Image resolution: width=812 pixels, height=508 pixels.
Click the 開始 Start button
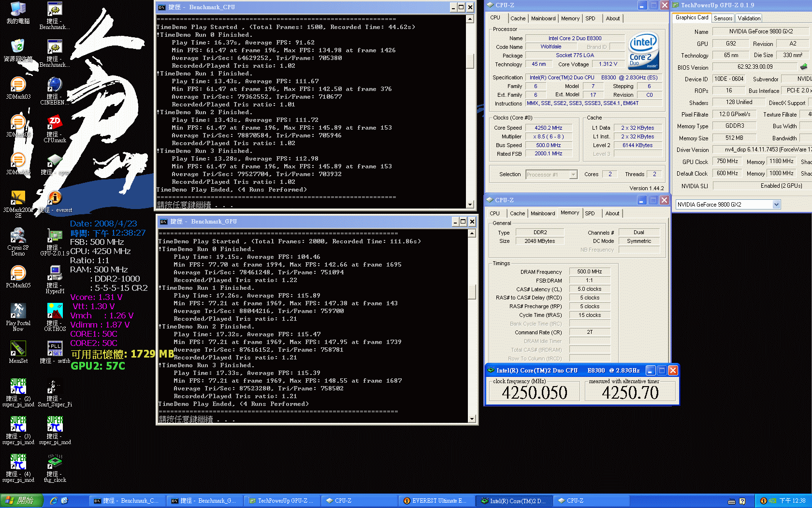pos(22,501)
